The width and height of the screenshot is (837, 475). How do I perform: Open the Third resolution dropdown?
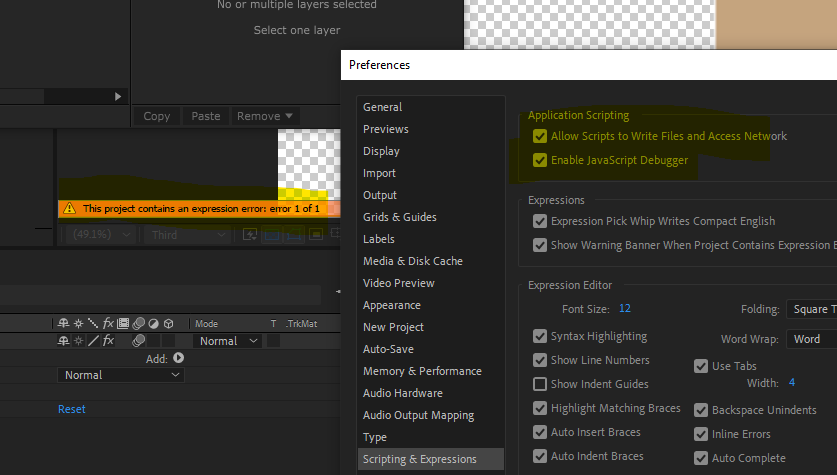187,234
